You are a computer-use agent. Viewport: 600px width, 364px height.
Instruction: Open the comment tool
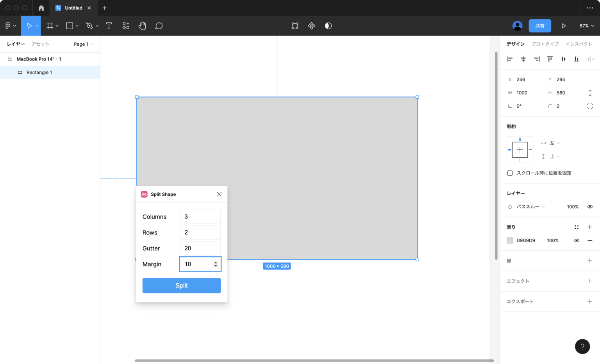159,26
